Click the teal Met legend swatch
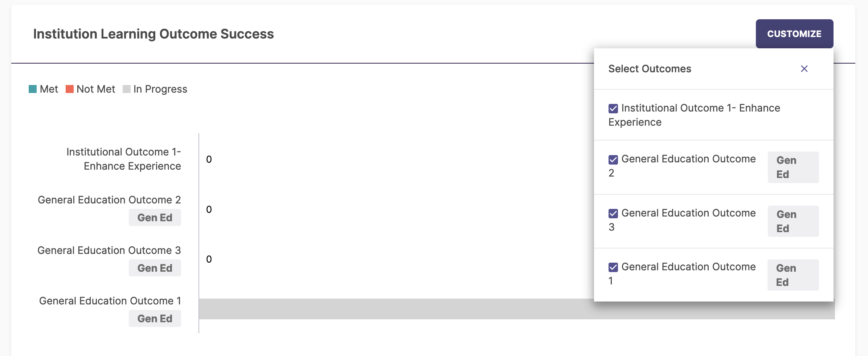 point(33,89)
